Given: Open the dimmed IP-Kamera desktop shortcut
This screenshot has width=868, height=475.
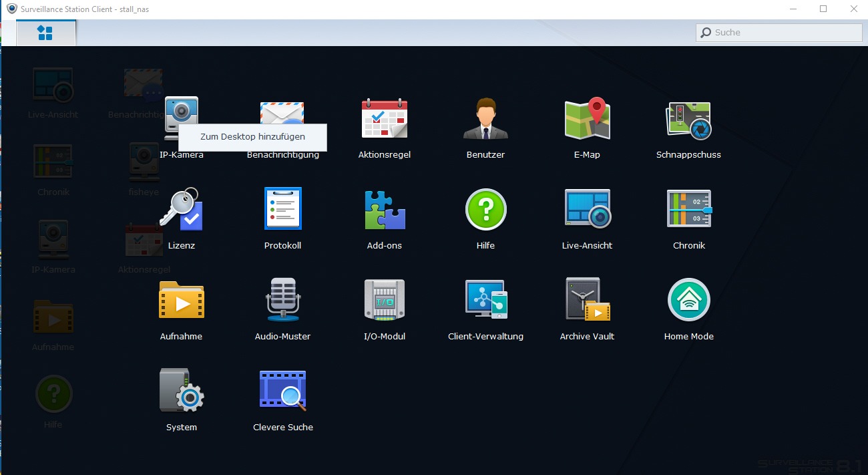Looking at the screenshot, I should coord(53,240).
